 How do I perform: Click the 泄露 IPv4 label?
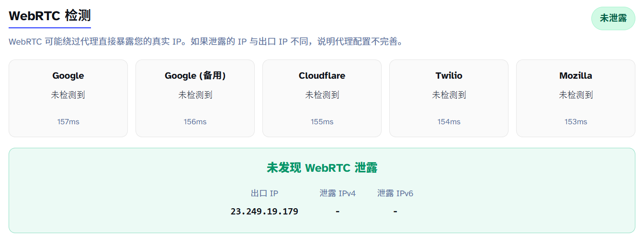tap(338, 193)
